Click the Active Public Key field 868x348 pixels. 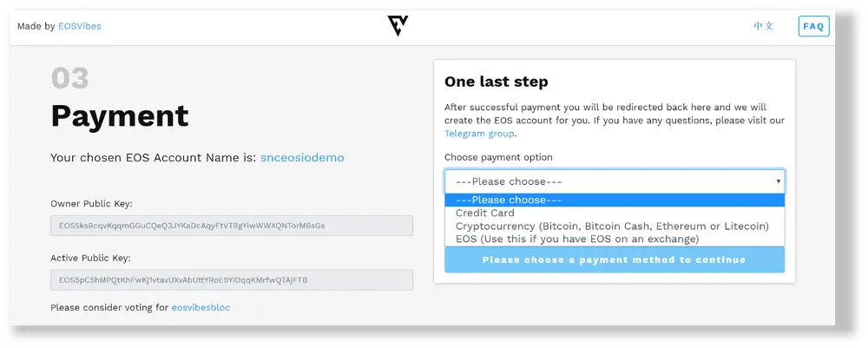pos(231,280)
